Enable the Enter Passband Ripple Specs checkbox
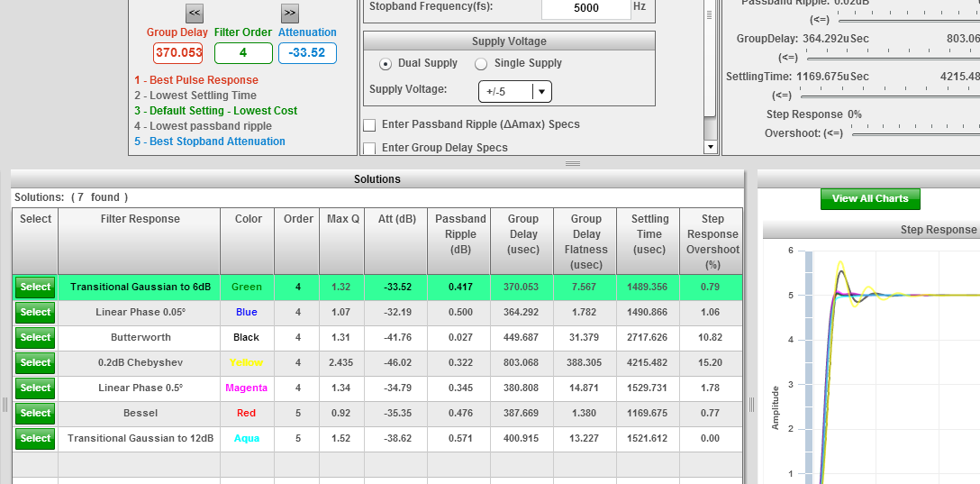The width and height of the screenshot is (980, 484). (x=369, y=125)
